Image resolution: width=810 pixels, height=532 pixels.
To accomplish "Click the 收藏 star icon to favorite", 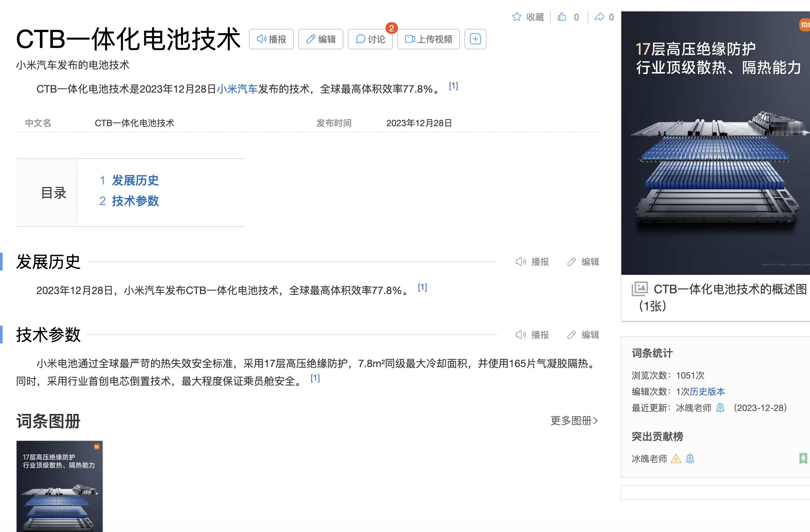I will click(516, 17).
